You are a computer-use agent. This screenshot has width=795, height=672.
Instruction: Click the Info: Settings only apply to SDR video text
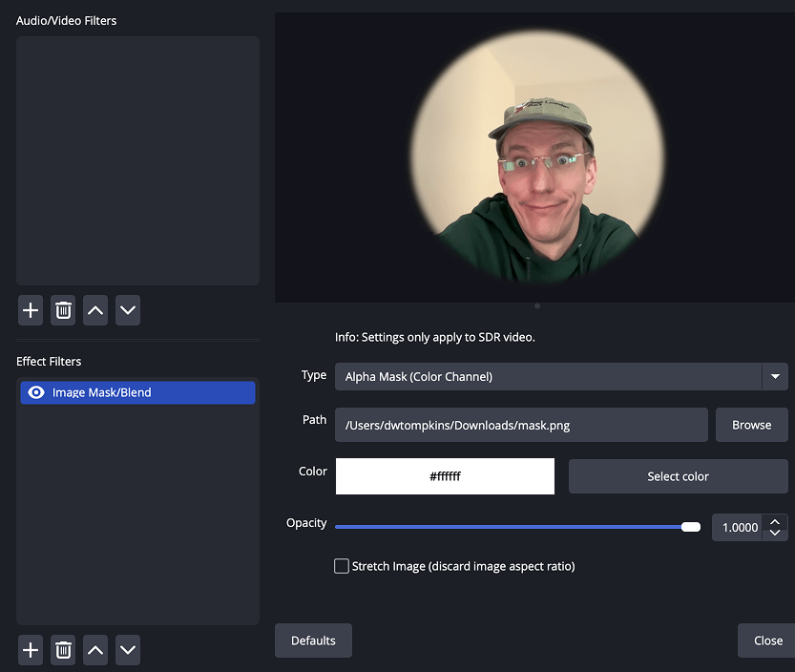435,337
